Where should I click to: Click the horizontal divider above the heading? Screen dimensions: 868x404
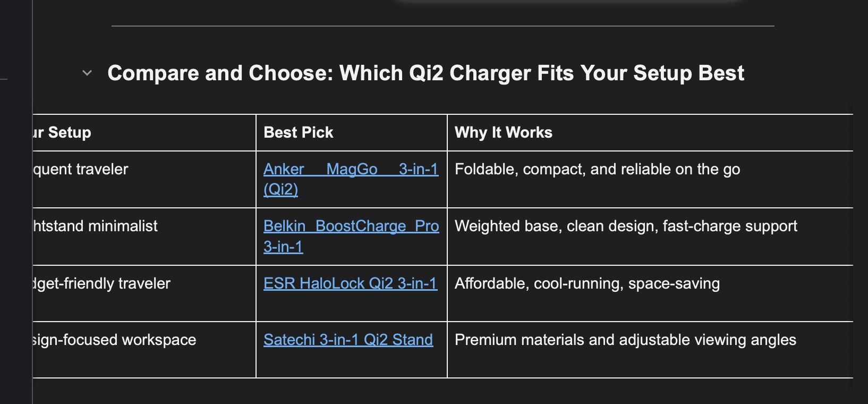click(442, 26)
